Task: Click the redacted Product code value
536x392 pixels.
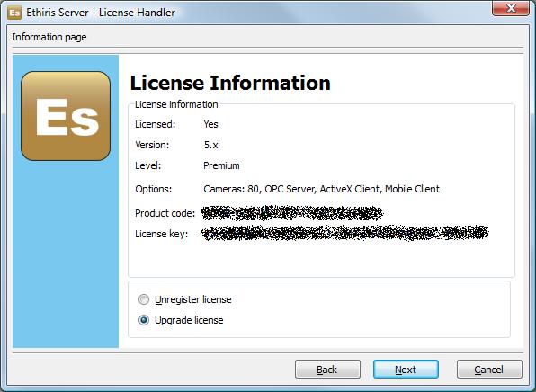Action: [292, 213]
